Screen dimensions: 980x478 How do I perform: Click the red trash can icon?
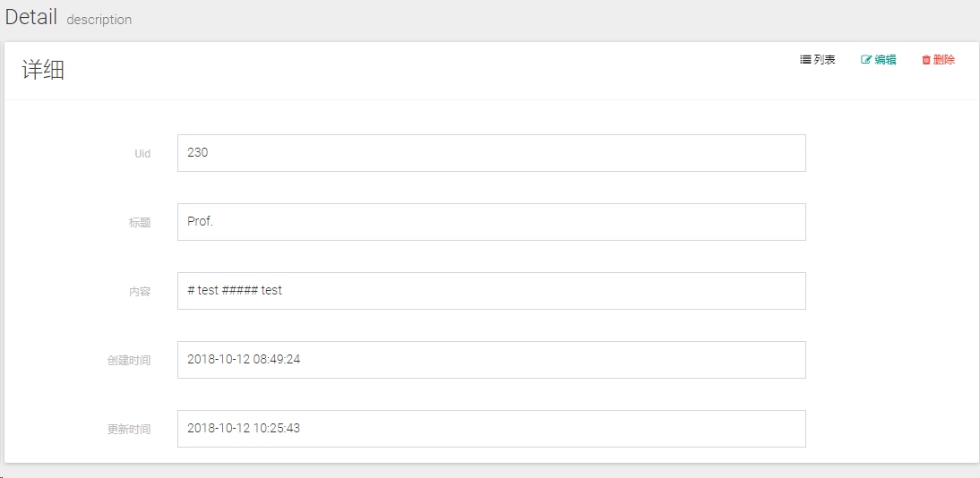(x=926, y=60)
